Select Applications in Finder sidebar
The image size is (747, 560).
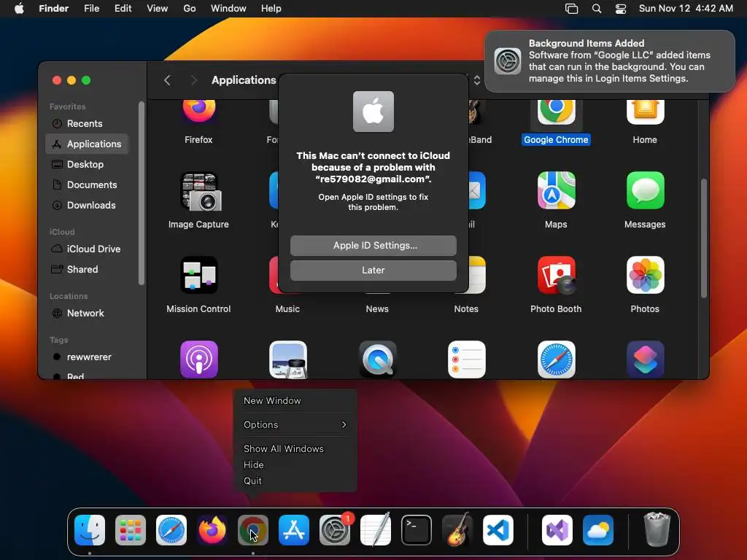point(87,144)
